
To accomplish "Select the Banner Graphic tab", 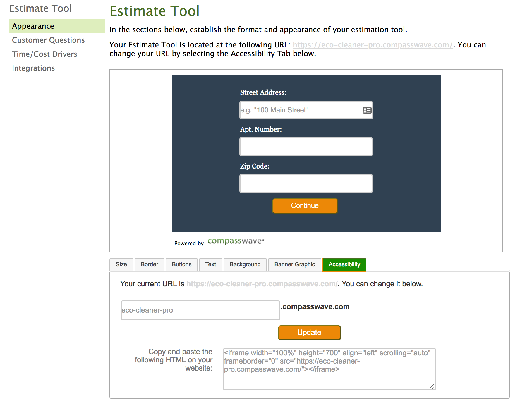I will point(294,264).
